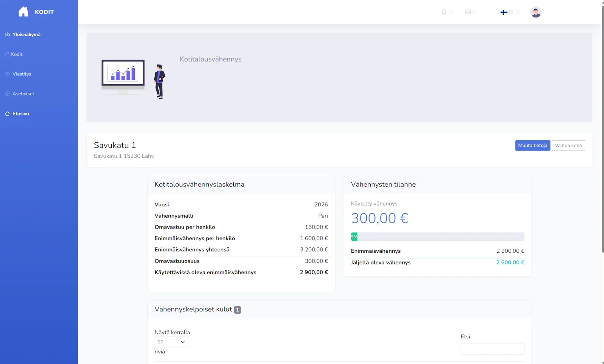Open the Näytä kerralla rows dropdown

(172, 342)
